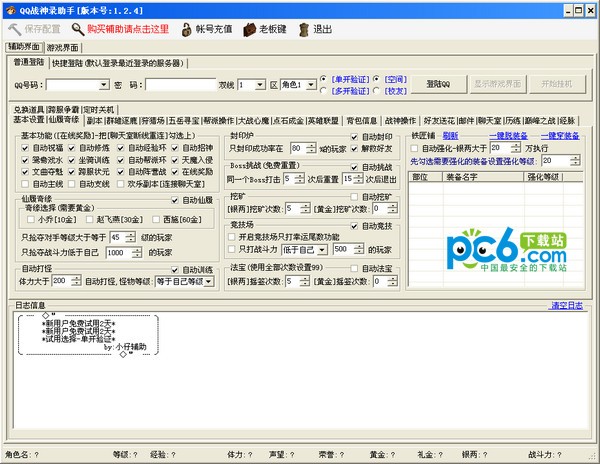Open the 双线 server dropdown
Image resolution: width=600 pixels, height=464 pixels.
(x=260, y=85)
